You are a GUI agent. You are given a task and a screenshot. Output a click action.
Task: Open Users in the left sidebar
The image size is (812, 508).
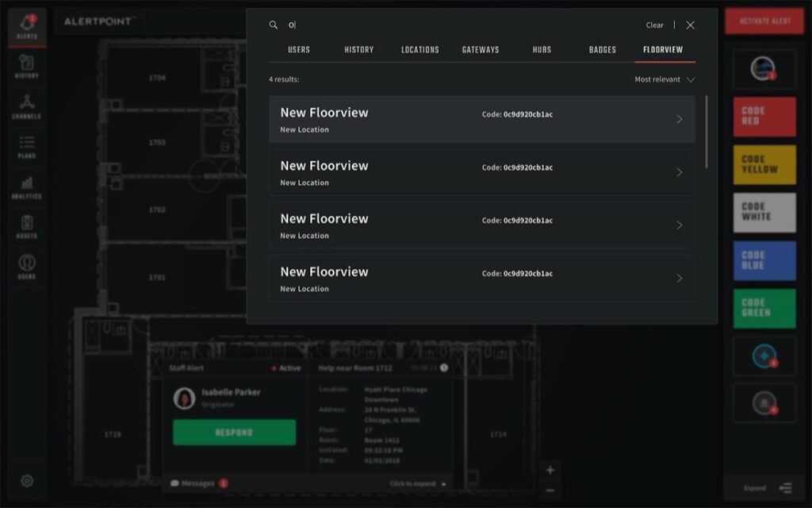[x=27, y=267]
